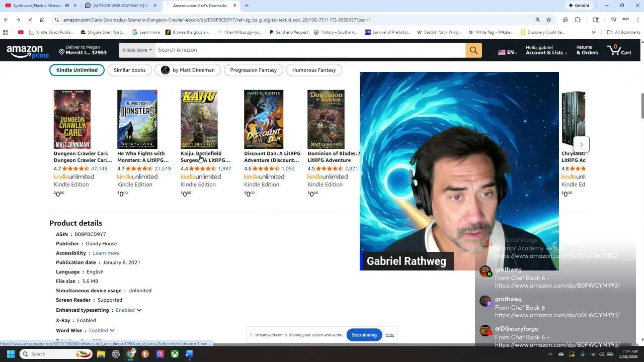This screenshot has width=644, height=362.
Task: Open the Amazon cart
Action: (x=619, y=50)
